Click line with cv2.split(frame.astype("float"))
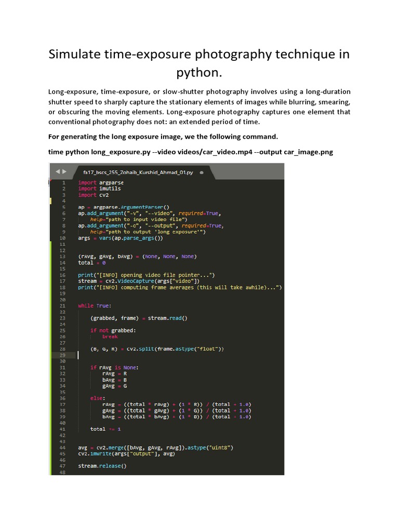This screenshot has width=399, height=532. pos(157,349)
